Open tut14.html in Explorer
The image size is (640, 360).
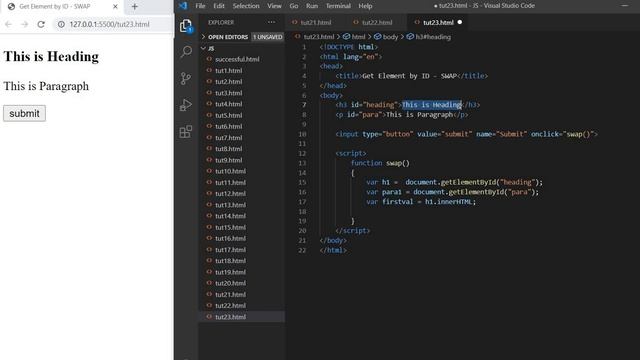click(242, 216)
